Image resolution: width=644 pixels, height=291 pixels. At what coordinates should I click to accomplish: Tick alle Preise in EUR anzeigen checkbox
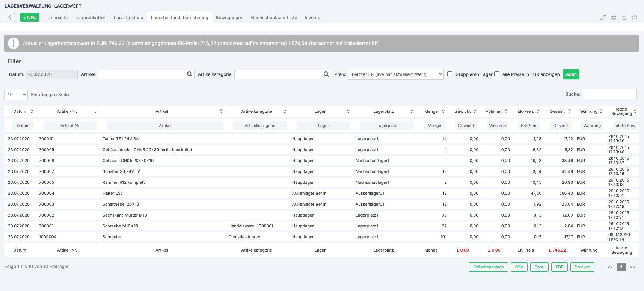496,74
